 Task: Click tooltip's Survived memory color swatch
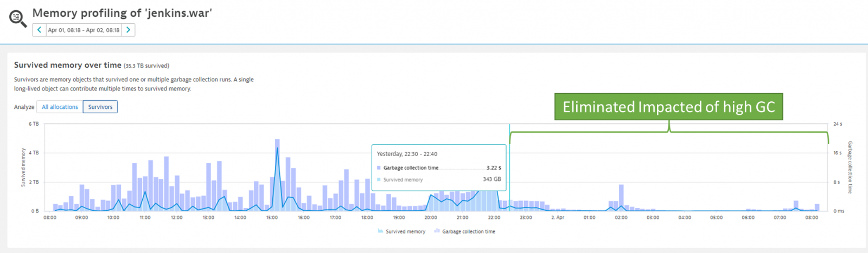(x=379, y=179)
